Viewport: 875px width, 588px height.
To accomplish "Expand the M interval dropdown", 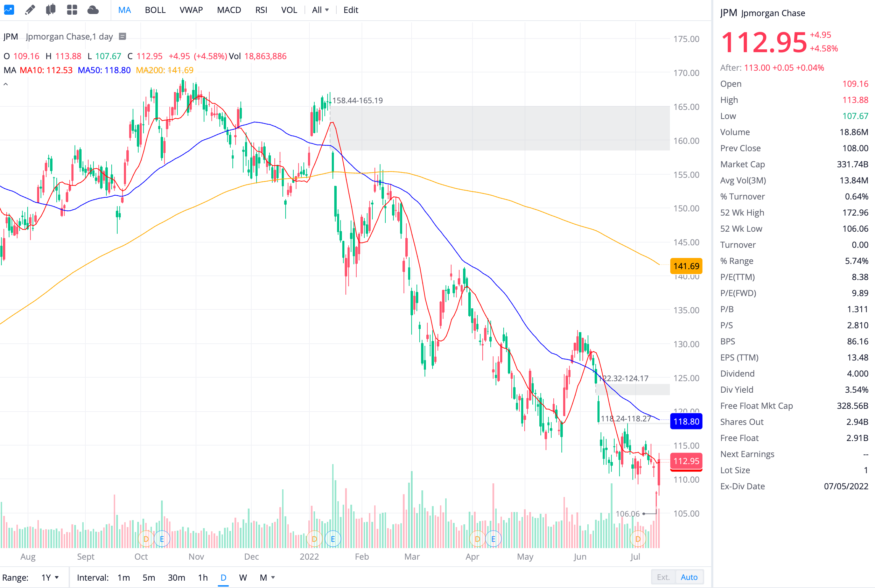I will tap(267, 577).
